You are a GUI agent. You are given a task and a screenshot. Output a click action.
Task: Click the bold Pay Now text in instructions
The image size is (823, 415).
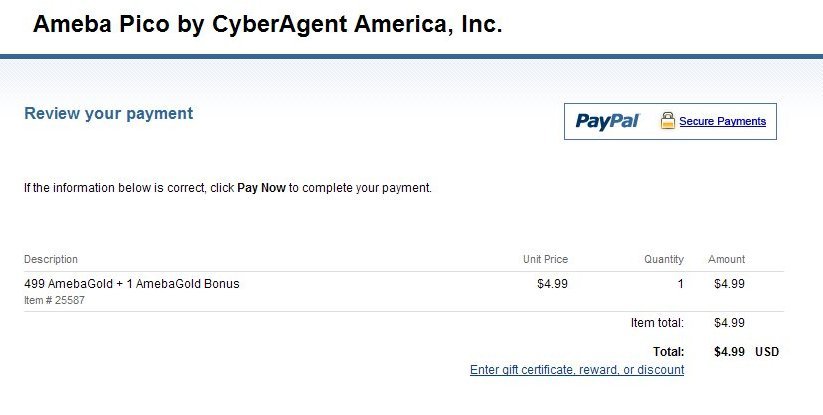(x=261, y=188)
